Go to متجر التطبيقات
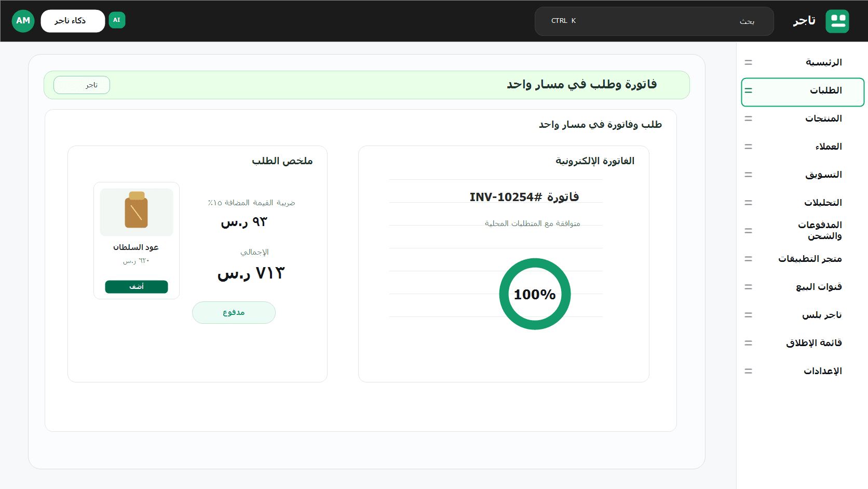Screen dimensions: 868x489 [803, 259]
